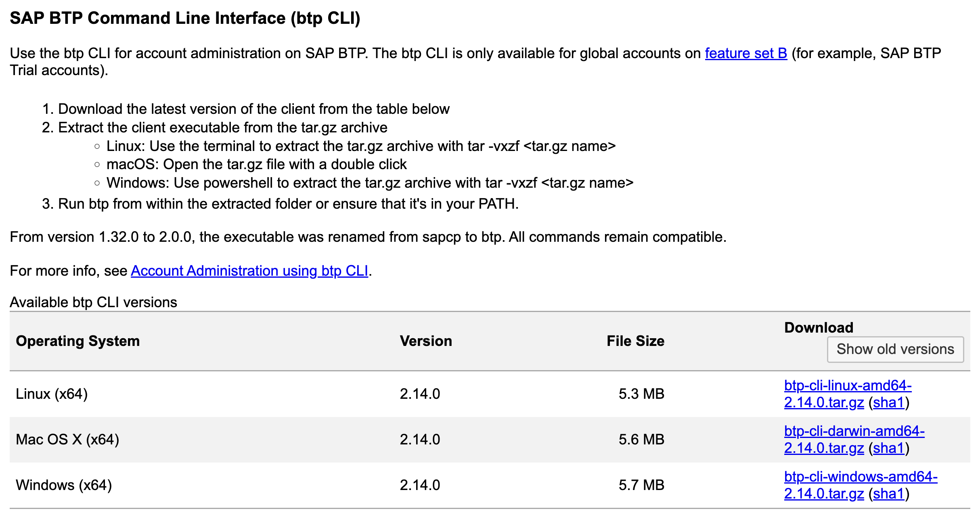Open the feature set B link
Screen dimensions: 980x532
pos(746,53)
